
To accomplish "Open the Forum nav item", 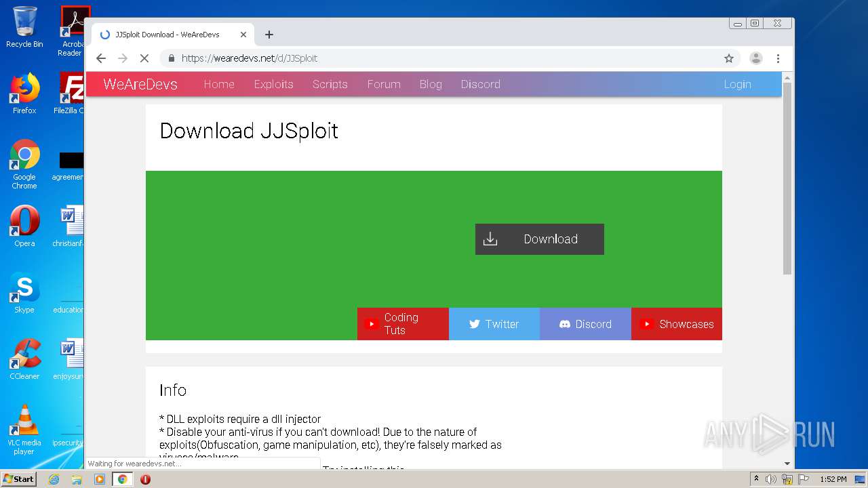I will [384, 84].
